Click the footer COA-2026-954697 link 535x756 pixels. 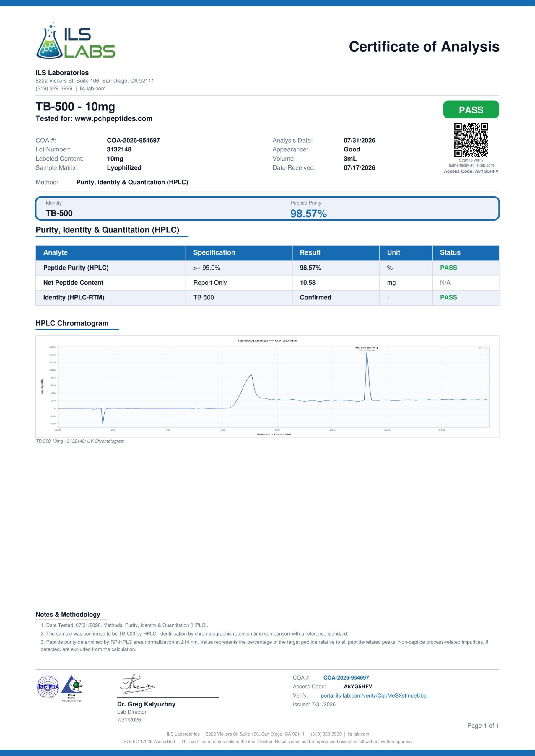pos(346,678)
